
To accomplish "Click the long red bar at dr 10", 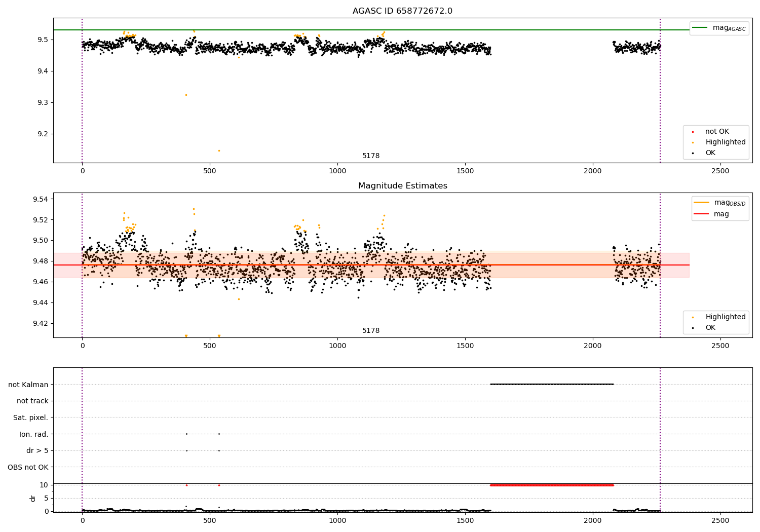I will (x=552, y=485).
